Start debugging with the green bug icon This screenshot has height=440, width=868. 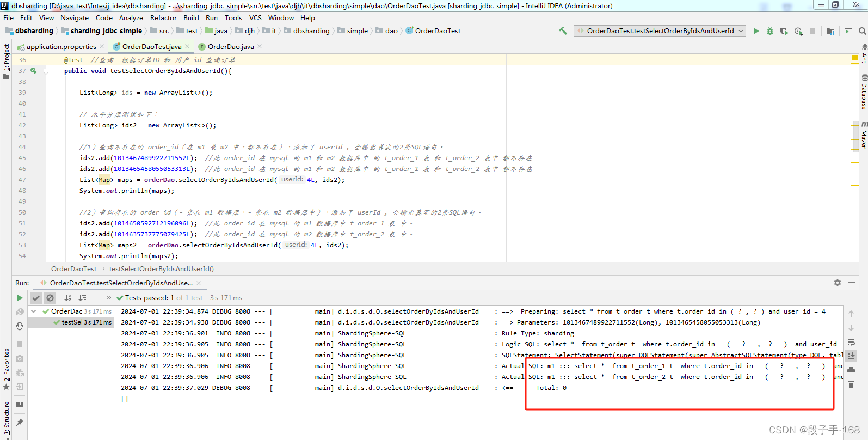pyautogui.click(x=770, y=31)
